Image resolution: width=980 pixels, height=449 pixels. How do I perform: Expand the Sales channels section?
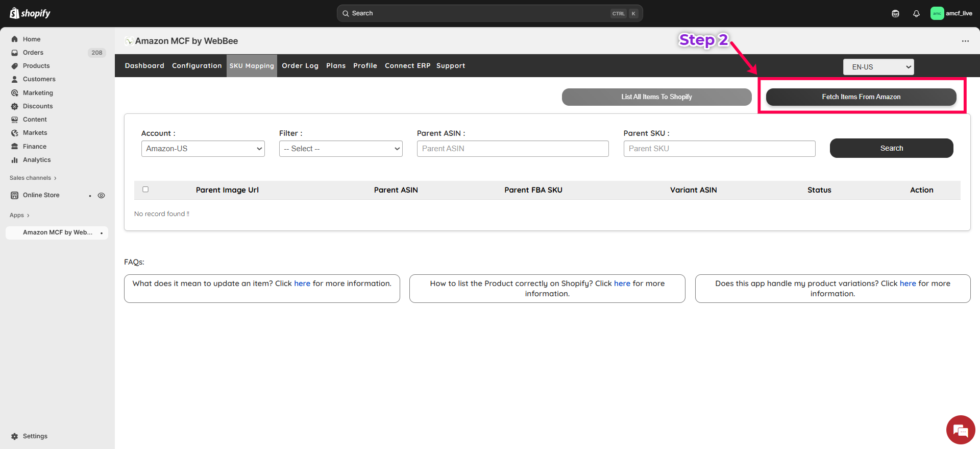pos(33,178)
